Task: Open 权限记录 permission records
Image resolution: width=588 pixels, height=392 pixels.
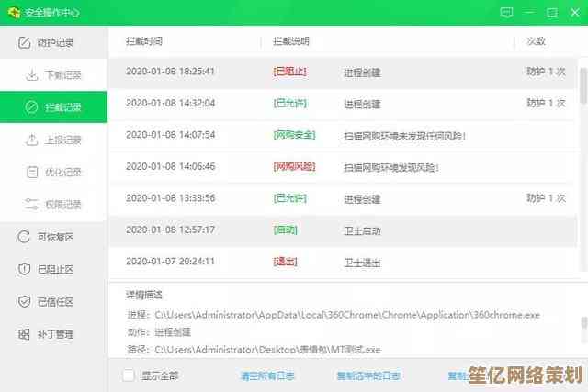Action: click(x=62, y=204)
